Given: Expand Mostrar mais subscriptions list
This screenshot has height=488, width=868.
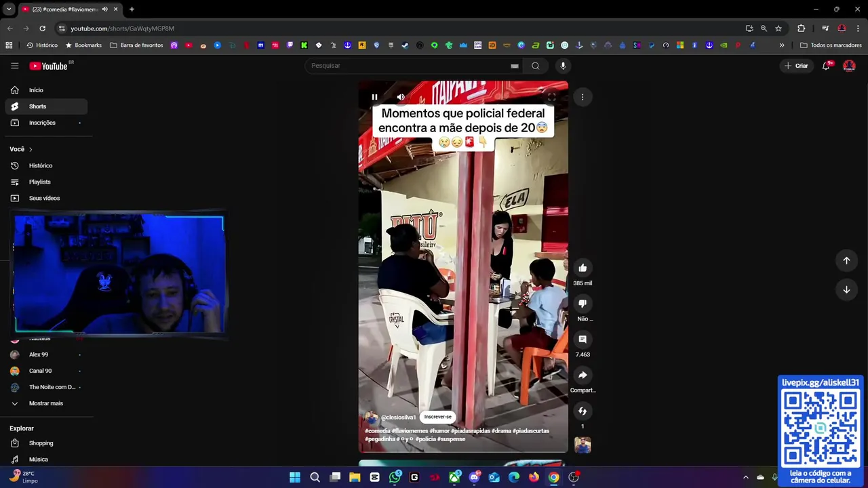Looking at the screenshot, I should coord(46,403).
